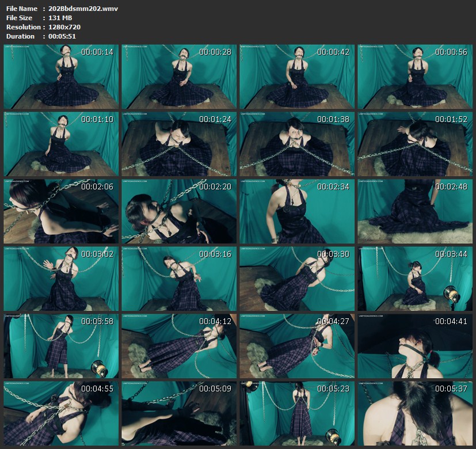Click the 'Resolution' label
This screenshot has height=449, width=476.
pos(24,27)
